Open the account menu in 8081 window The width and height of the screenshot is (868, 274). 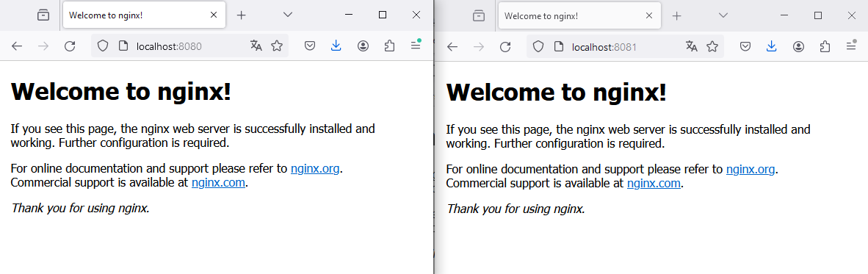[x=798, y=46]
